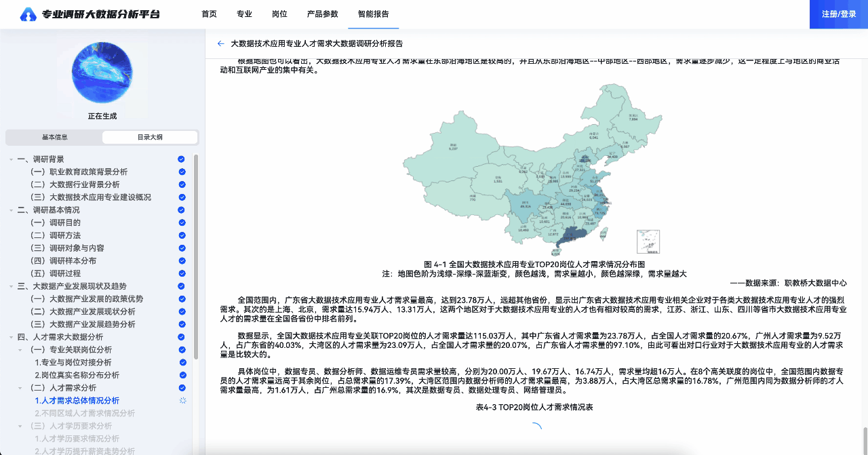Click the check icon for 调研样本分布

point(182,261)
